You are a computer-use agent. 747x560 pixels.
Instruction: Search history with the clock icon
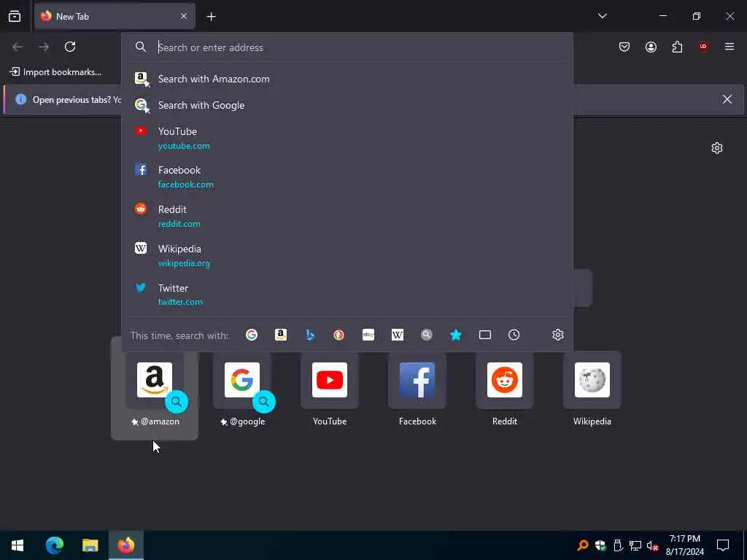click(514, 335)
